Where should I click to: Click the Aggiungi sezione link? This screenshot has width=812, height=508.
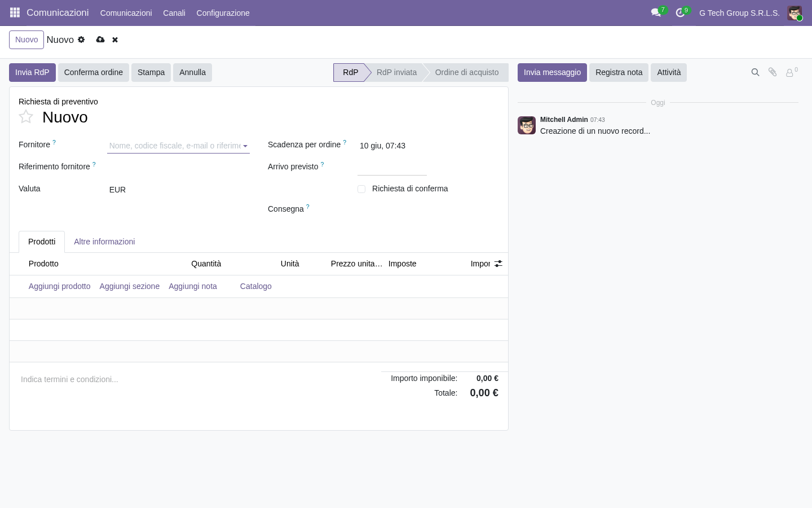point(130,286)
